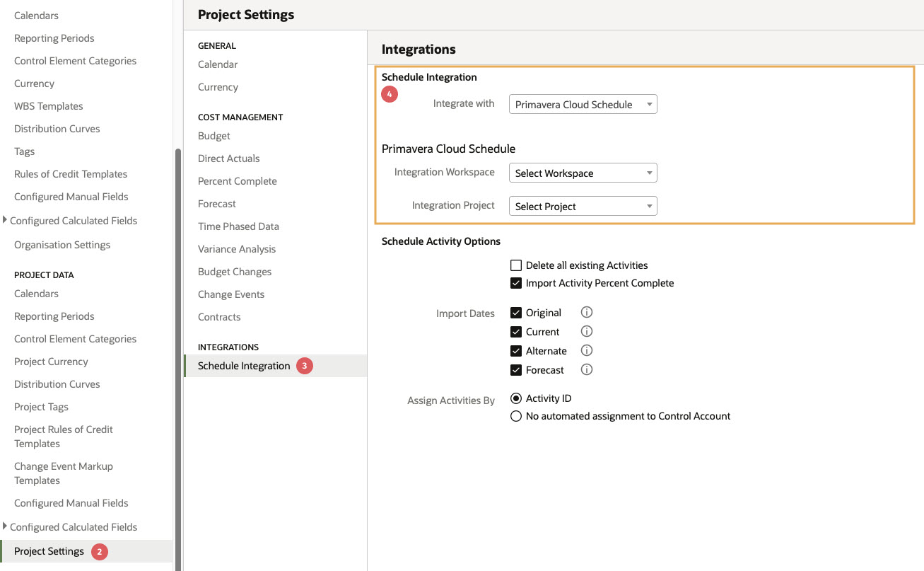Open Project Rules of Credit Templates
Image resolution: width=924 pixels, height=571 pixels.
coord(64,437)
